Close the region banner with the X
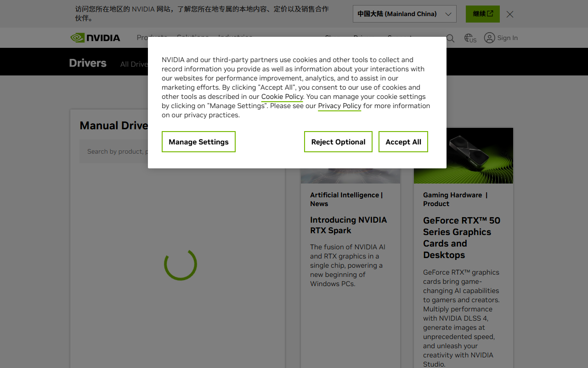 pos(510,14)
